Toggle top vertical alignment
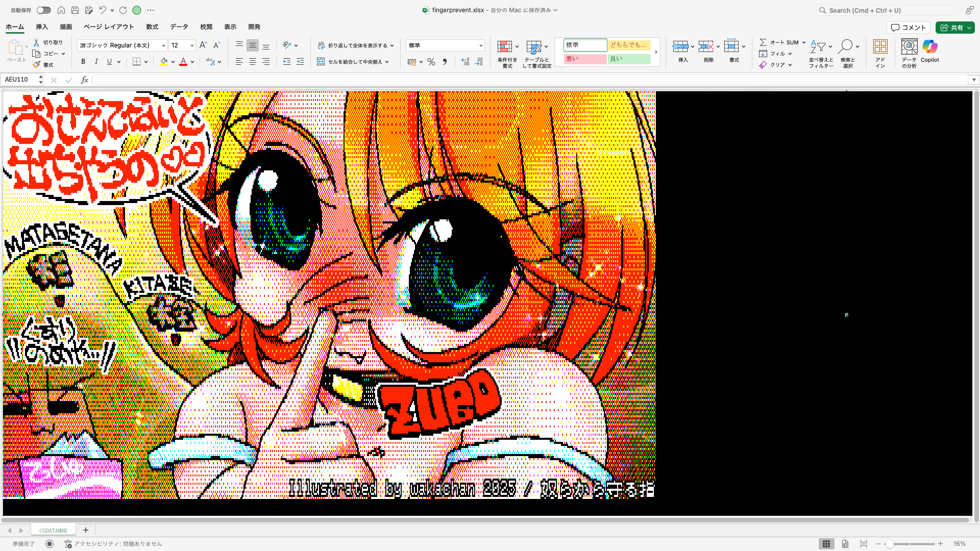The image size is (980, 551). pyautogui.click(x=239, y=45)
